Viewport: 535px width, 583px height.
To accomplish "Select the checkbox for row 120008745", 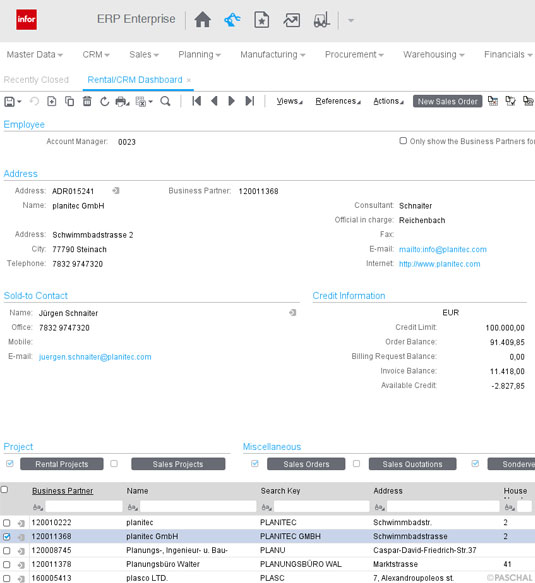I will tap(7, 551).
